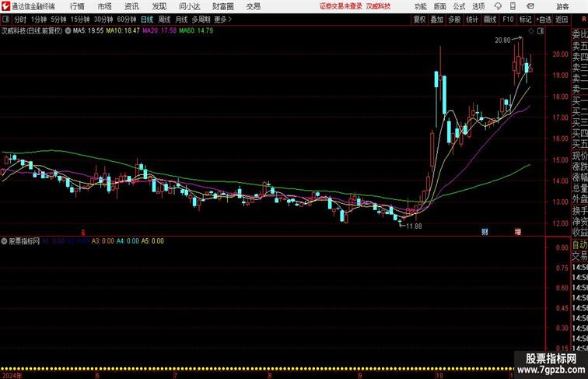Open the 资讯 menu
588x379 pixels.
click(x=131, y=6)
